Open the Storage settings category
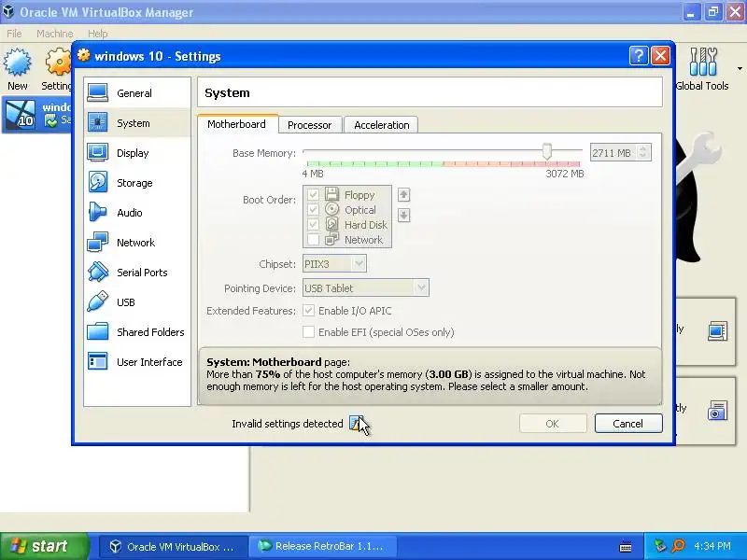 pos(137,183)
